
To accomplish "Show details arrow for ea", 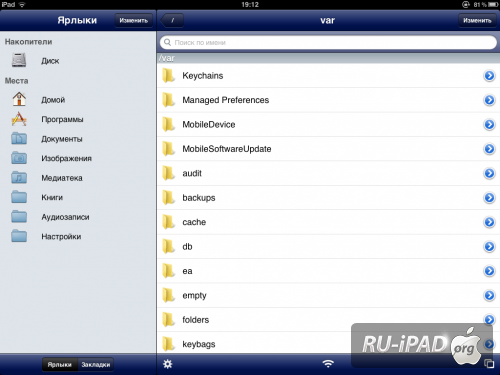I will [x=489, y=271].
